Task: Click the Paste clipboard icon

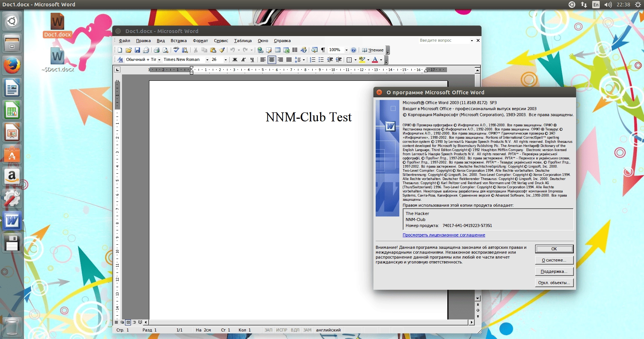Action: coord(213,50)
